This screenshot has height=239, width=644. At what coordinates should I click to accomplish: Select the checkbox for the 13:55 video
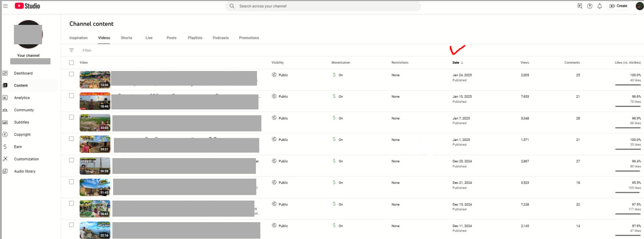[71, 74]
